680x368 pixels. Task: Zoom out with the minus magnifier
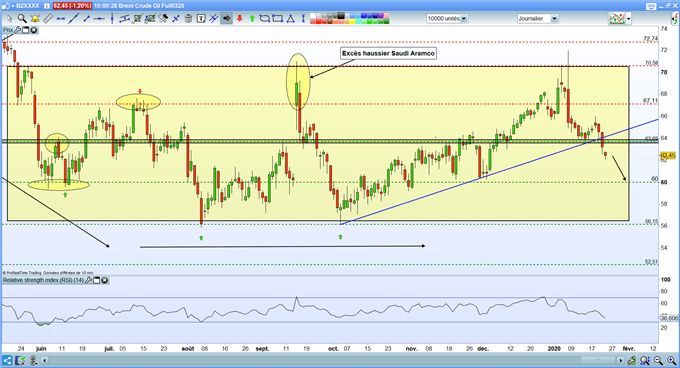[x=658, y=361]
